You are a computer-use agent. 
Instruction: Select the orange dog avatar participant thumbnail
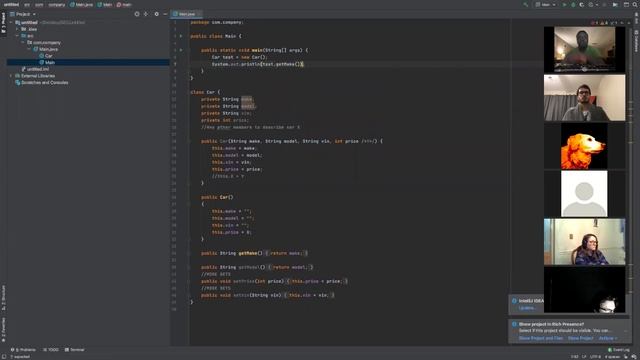click(x=584, y=146)
